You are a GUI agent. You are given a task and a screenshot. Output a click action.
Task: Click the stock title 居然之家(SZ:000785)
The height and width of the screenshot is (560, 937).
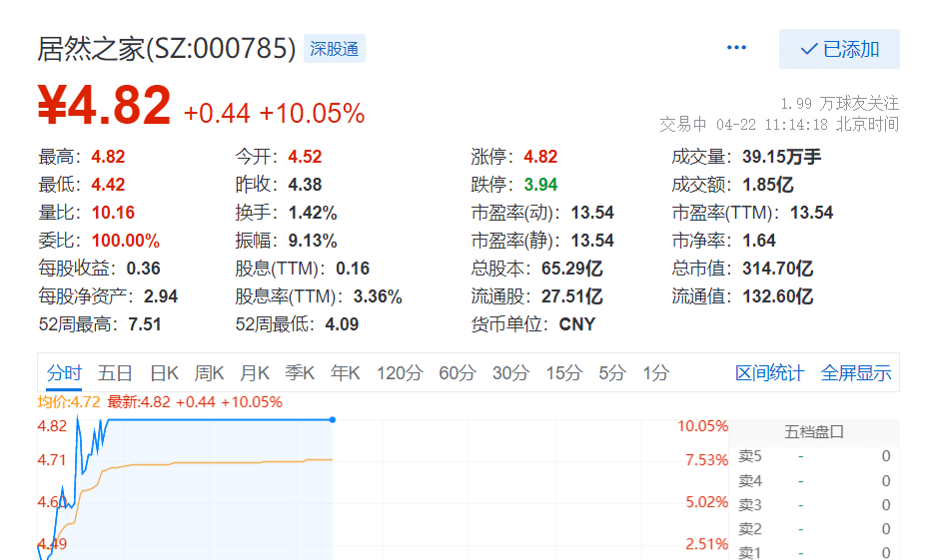(x=166, y=48)
